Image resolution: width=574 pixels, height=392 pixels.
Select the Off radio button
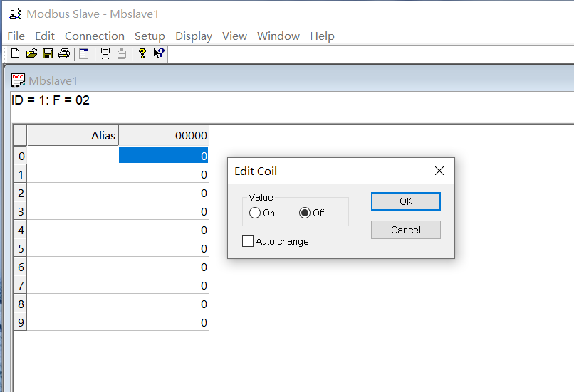tap(305, 213)
